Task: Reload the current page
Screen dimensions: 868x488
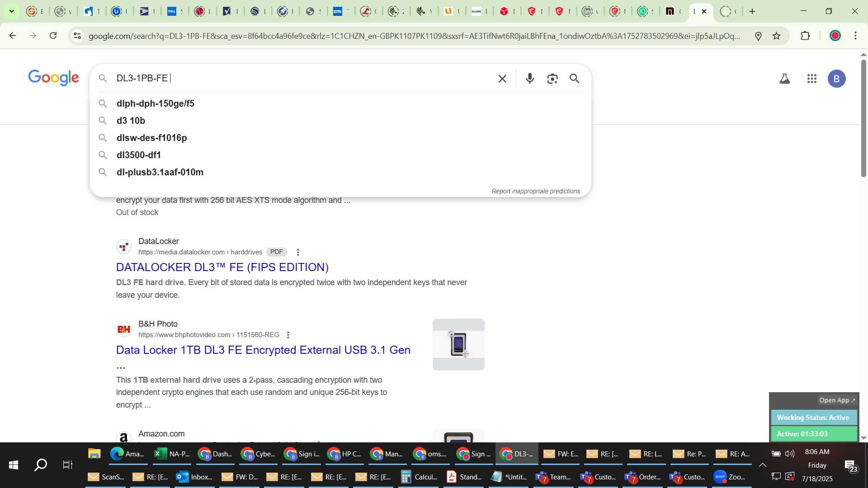Action: pyautogui.click(x=53, y=36)
